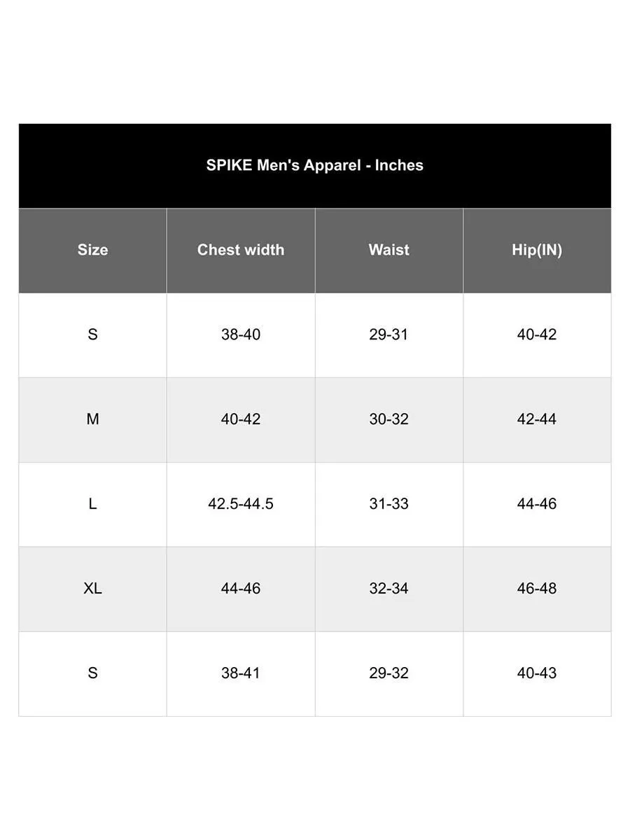
Task: Select the 38-41 chest width value
Action: pyautogui.click(x=241, y=673)
